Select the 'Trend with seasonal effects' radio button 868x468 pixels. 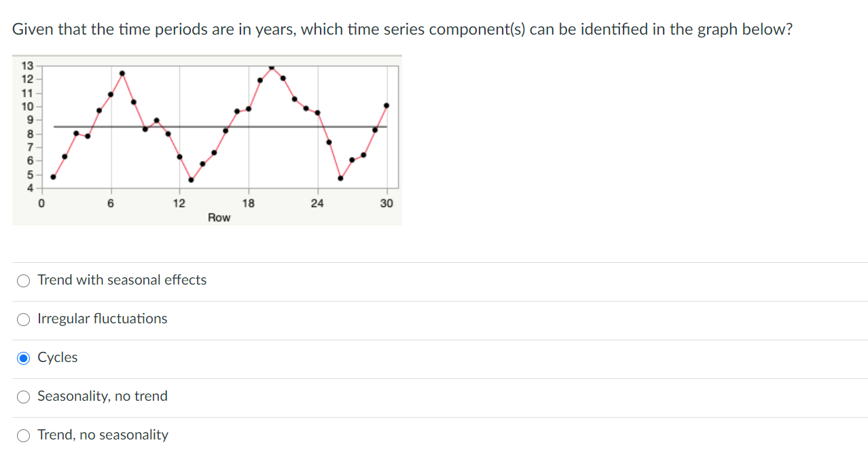23,280
